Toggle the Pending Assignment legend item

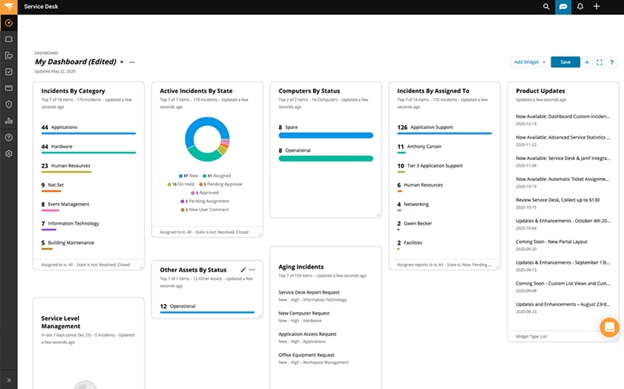tap(205, 201)
